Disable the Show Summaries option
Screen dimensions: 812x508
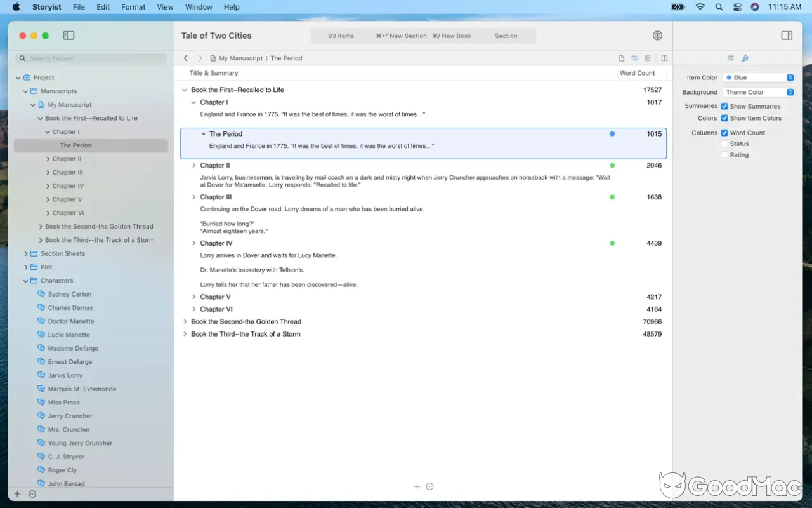pos(724,106)
